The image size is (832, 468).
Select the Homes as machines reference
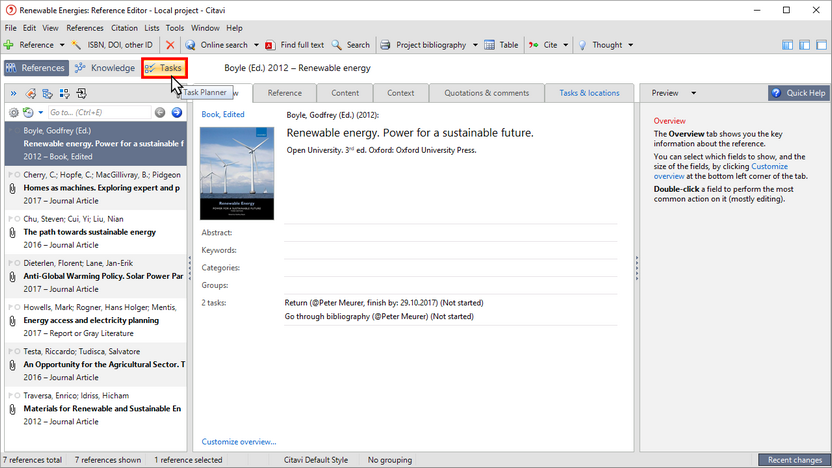click(x=96, y=188)
